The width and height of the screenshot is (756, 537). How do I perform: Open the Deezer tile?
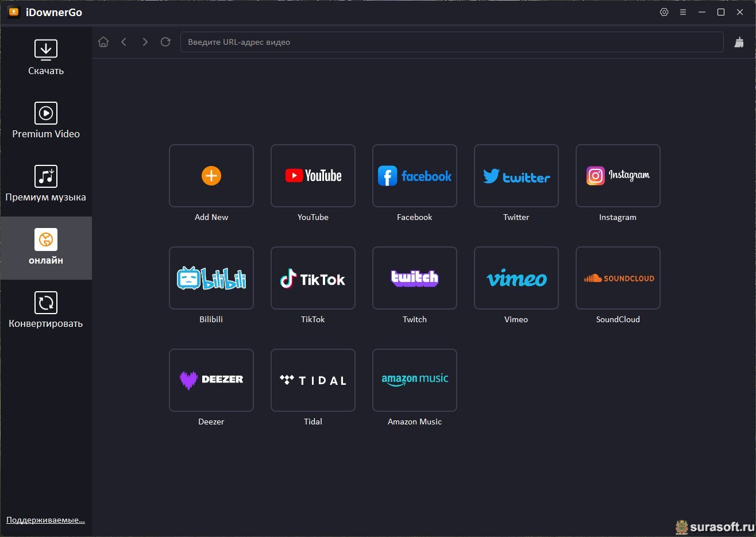211,380
